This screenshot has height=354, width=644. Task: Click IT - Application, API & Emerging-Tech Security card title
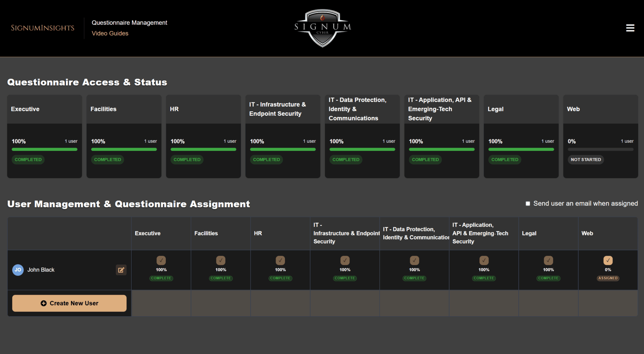440,109
